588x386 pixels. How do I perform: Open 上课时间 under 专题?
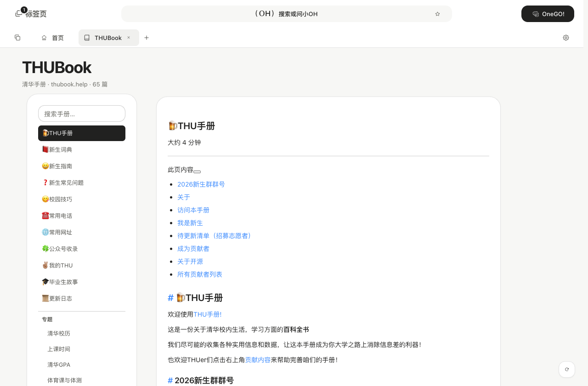coord(82,349)
